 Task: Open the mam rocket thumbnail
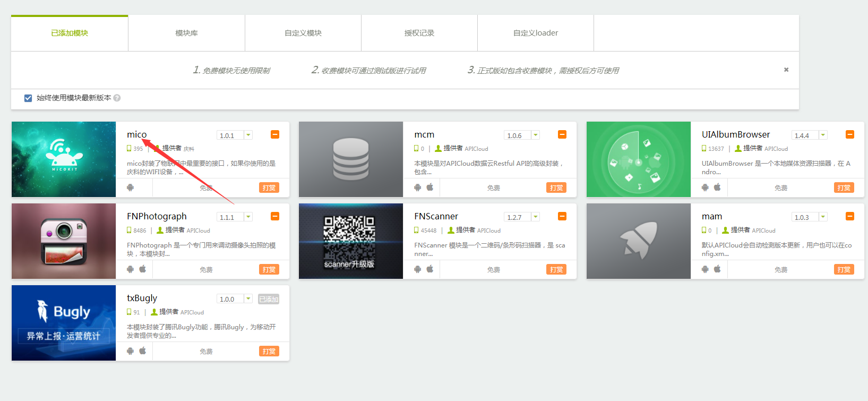(639, 241)
